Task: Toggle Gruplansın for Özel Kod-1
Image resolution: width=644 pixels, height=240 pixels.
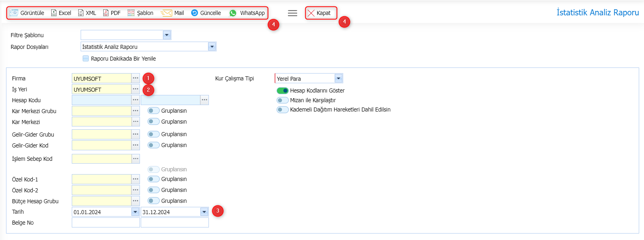Action: click(x=153, y=179)
